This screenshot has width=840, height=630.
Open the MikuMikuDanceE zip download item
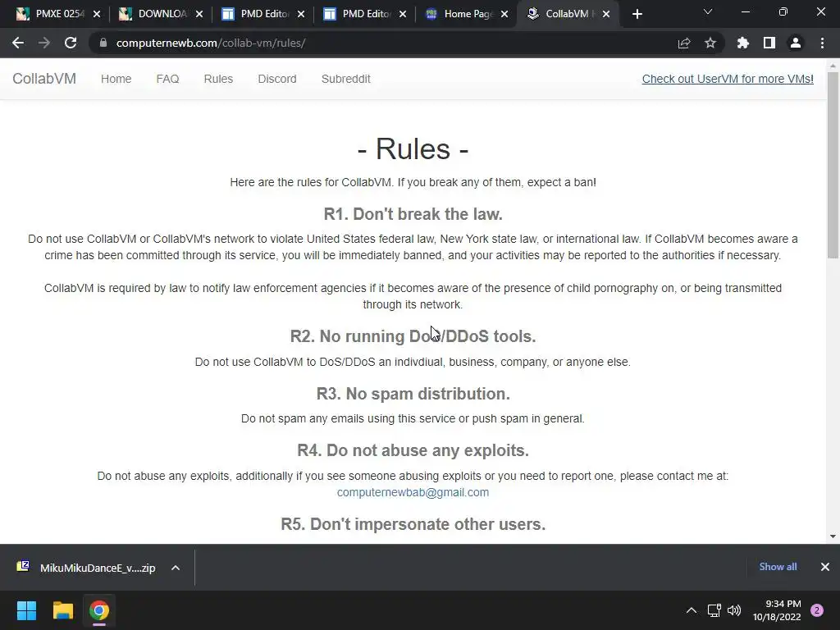click(85, 568)
